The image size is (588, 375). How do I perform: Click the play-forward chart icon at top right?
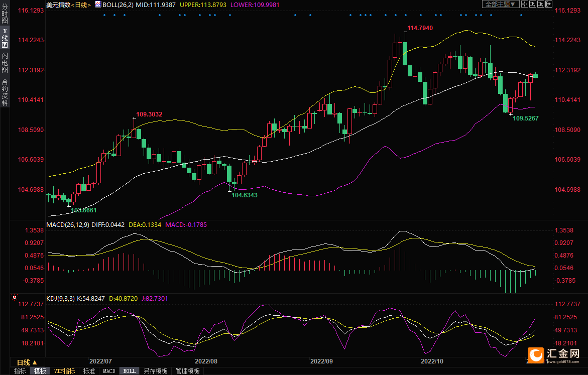(541, 4)
